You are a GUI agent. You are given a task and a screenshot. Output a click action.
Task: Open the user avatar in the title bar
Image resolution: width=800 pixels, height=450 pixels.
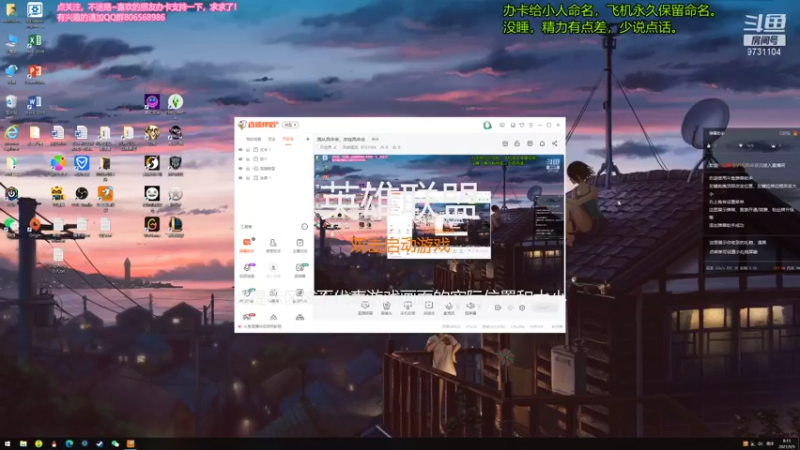tap(487, 125)
